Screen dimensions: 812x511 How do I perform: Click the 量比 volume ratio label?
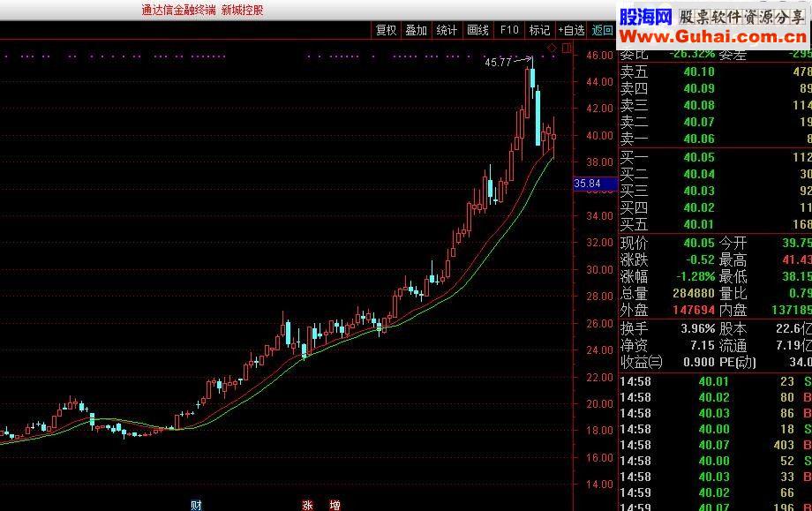[x=733, y=294]
